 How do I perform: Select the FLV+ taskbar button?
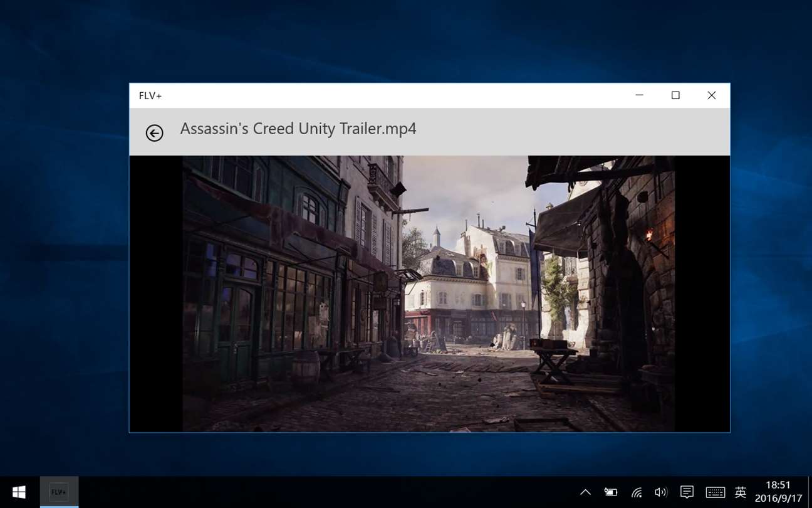[x=59, y=492]
